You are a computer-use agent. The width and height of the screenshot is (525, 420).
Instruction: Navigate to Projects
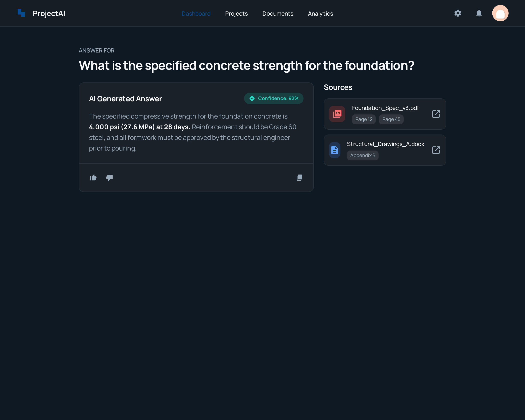pyautogui.click(x=236, y=13)
